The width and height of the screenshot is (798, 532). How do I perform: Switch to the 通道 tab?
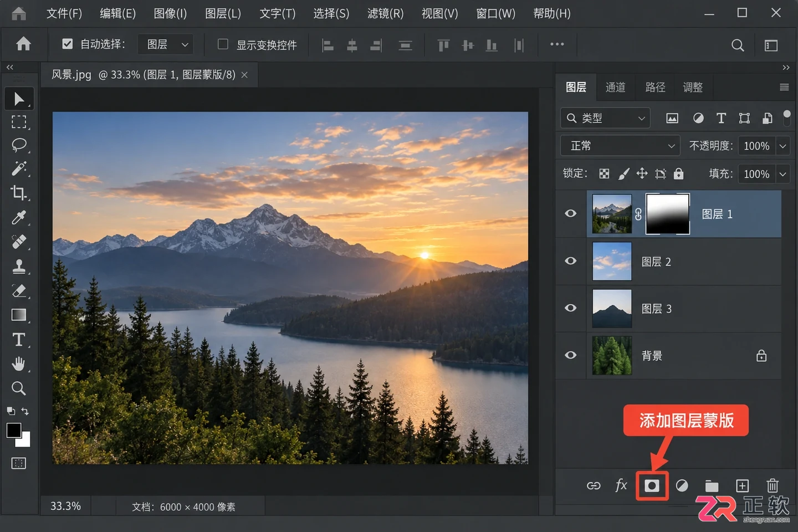pos(616,87)
